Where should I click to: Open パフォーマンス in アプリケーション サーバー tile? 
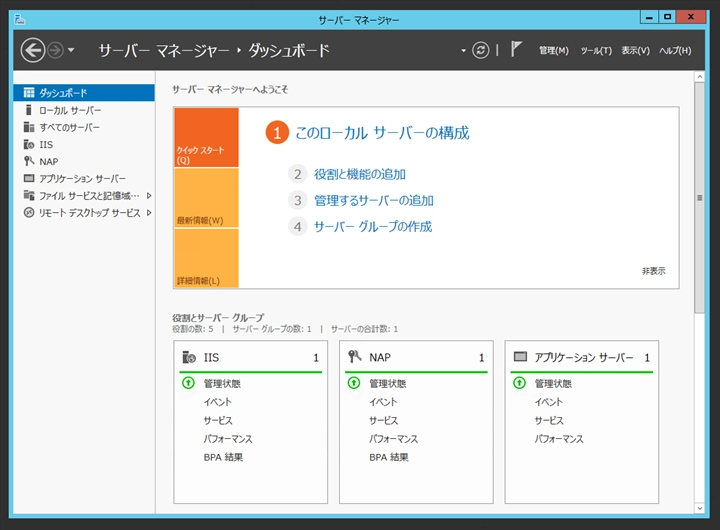[559, 439]
